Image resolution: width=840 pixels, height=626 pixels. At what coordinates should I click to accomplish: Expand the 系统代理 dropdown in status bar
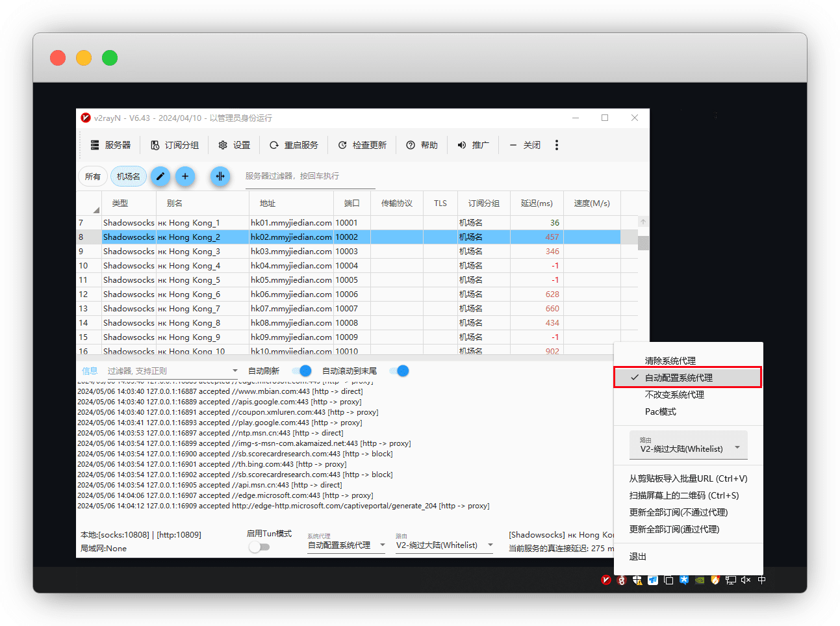[382, 545]
